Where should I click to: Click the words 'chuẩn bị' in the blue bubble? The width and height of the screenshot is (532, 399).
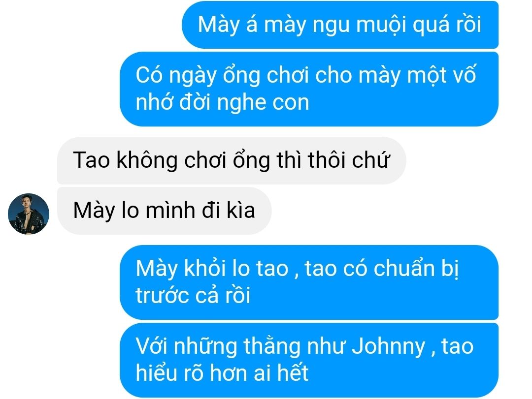[416, 269]
